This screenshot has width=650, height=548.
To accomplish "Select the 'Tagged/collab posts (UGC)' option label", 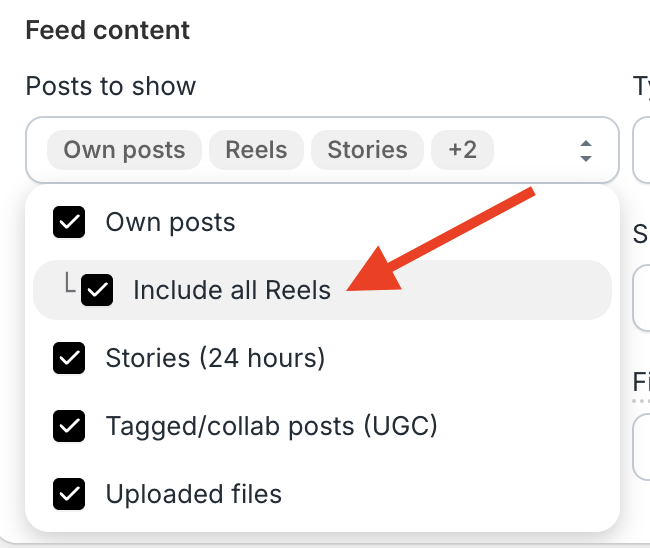I will tap(271, 426).
